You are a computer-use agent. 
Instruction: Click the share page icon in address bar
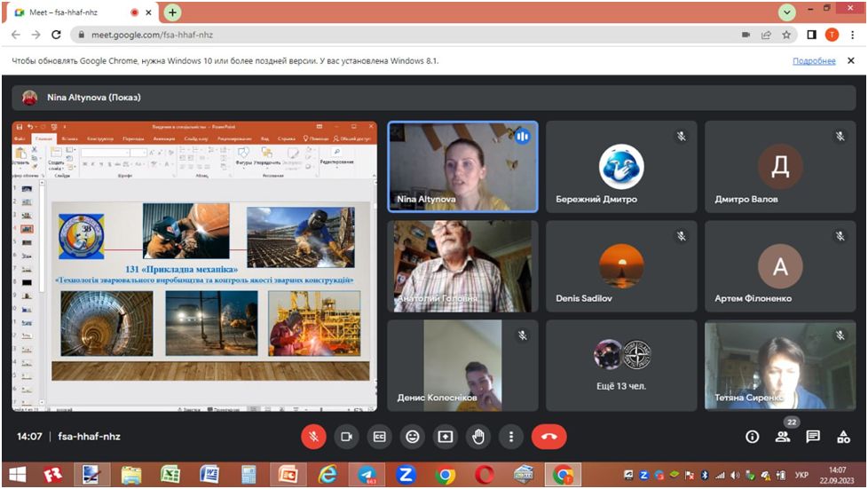[766, 35]
